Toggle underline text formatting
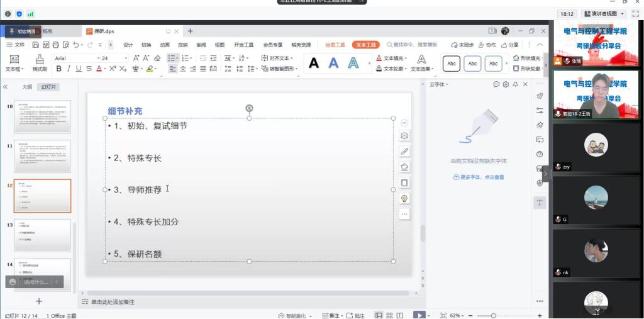This screenshot has width=644, height=319. click(x=79, y=69)
